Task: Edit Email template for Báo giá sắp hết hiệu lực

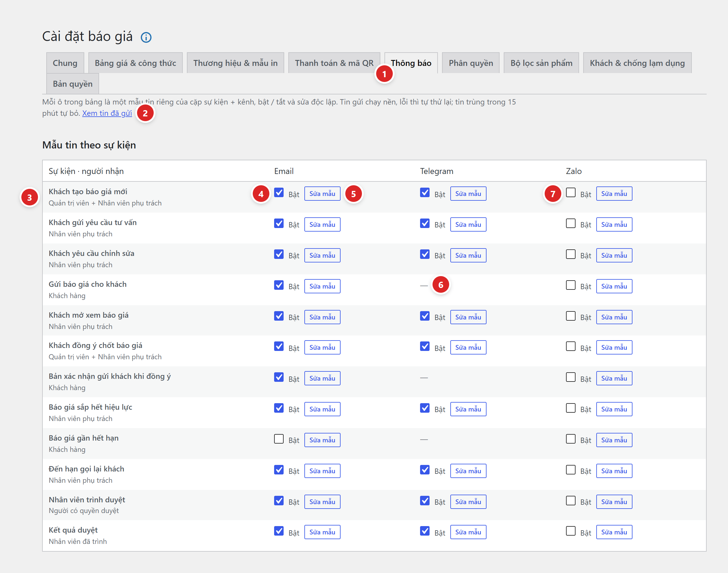Action: pyautogui.click(x=322, y=409)
